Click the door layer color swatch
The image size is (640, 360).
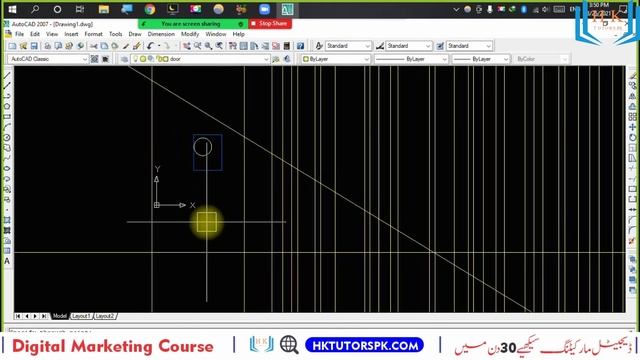pyautogui.click(x=166, y=59)
